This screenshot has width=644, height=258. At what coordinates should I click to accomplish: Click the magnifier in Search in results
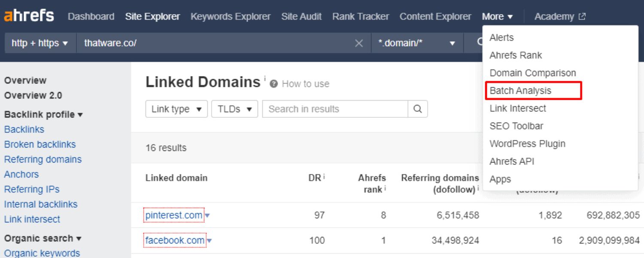click(x=416, y=109)
